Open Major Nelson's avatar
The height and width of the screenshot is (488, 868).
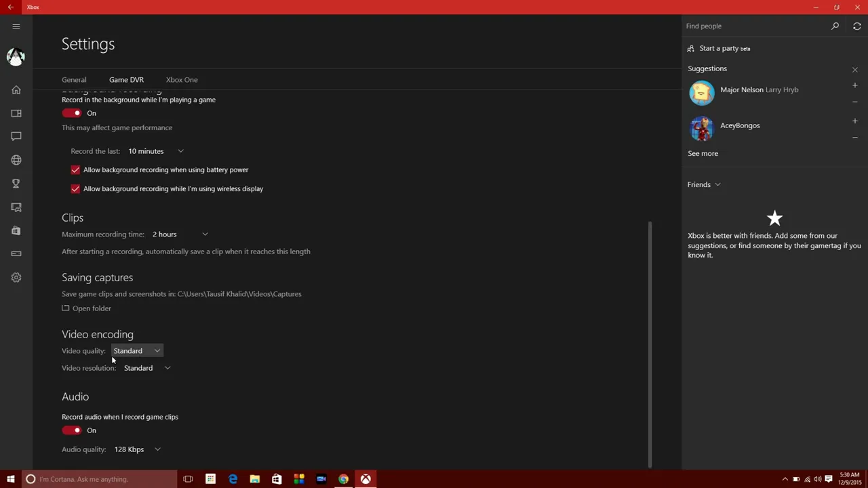(702, 93)
